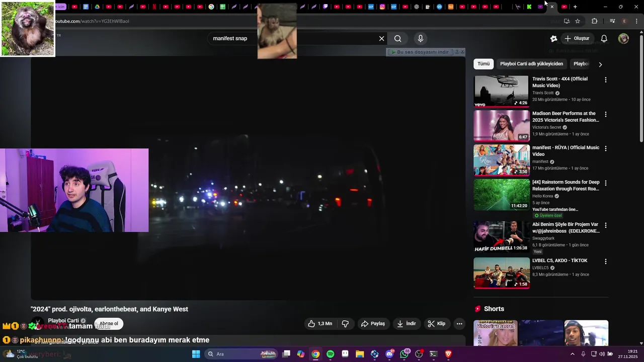Viewport: 644px width, 362px height.
Task: Open WhatsApp from the taskbar
Action: (x=404, y=354)
